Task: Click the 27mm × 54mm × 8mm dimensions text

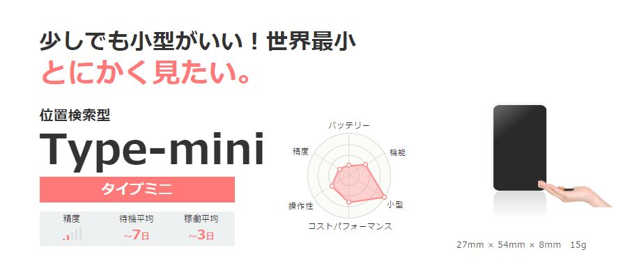Action: (x=509, y=245)
